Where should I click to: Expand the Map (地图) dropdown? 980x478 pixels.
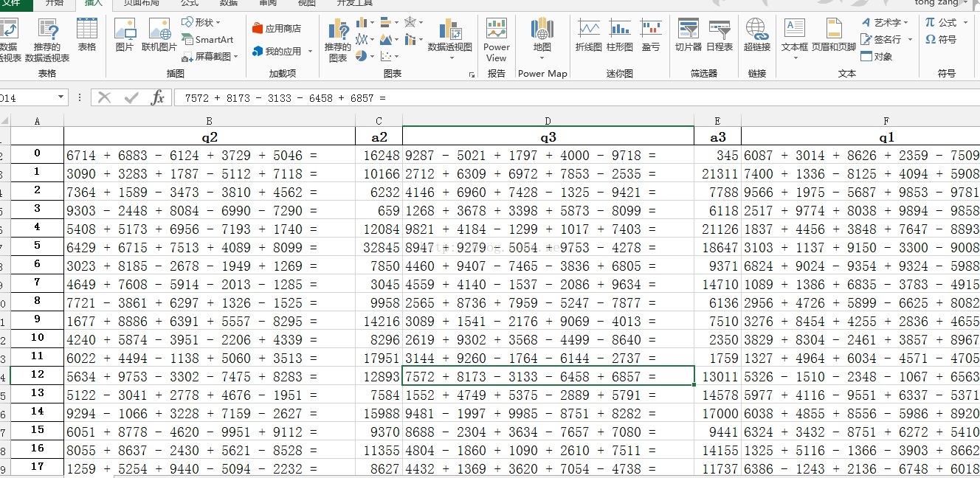tap(542, 58)
